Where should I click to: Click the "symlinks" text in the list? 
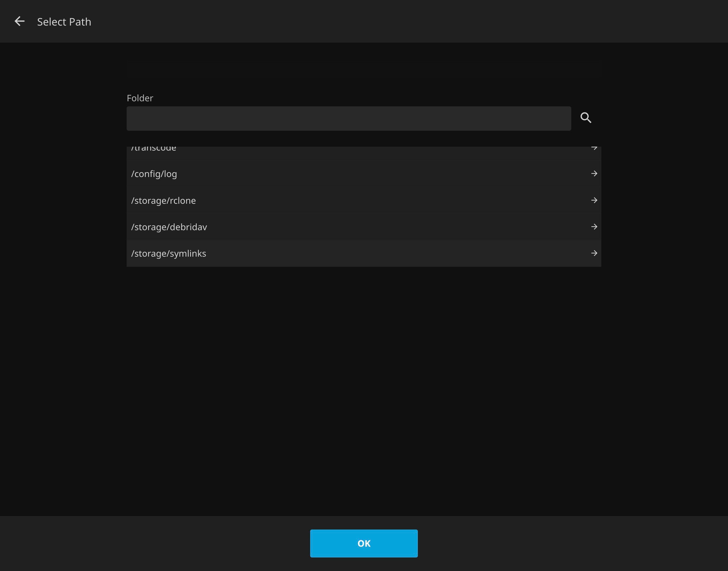[x=188, y=254]
